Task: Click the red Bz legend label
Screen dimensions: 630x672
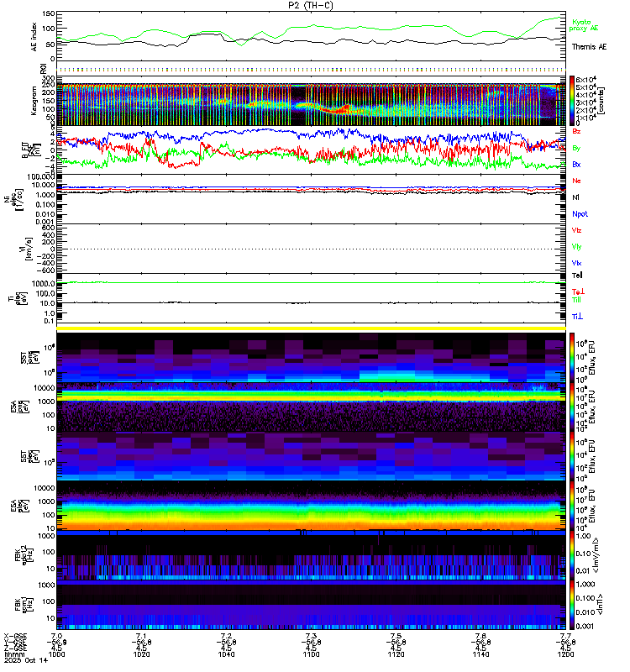Action: click(576, 131)
